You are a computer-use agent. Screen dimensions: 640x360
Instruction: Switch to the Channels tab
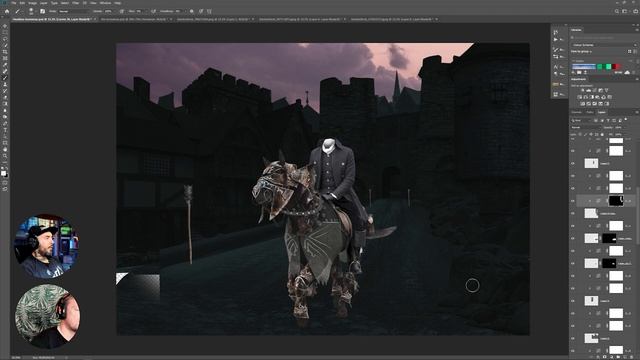[x=577, y=112]
